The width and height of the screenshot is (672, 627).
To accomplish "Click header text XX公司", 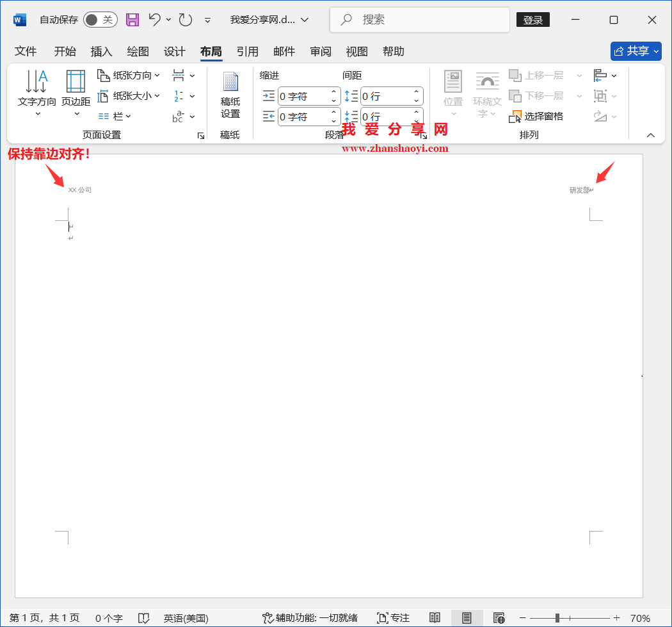I will pyautogui.click(x=80, y=190).
